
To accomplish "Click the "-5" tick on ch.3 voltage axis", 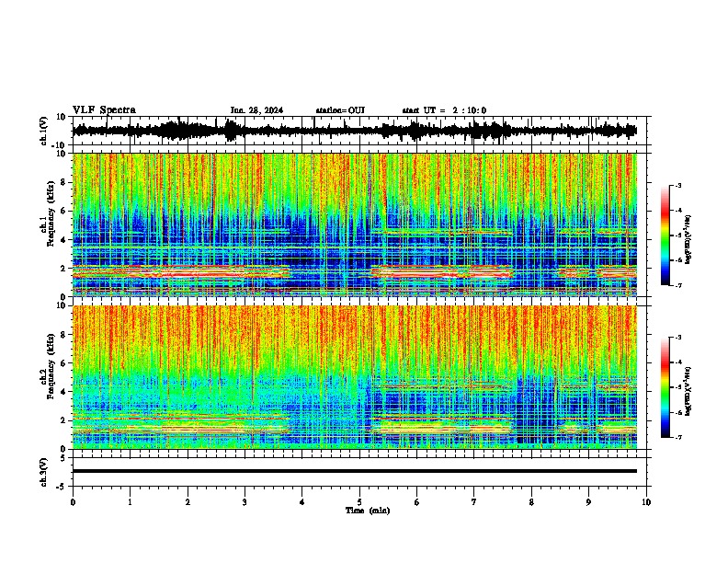I will (x=62, y=487).
